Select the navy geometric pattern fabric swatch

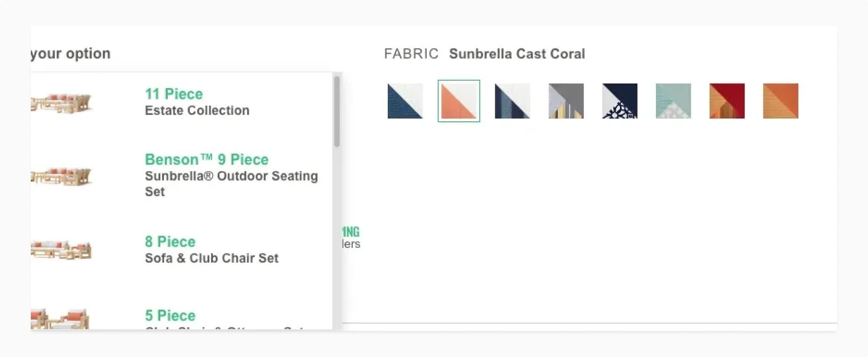click(619, 101)
